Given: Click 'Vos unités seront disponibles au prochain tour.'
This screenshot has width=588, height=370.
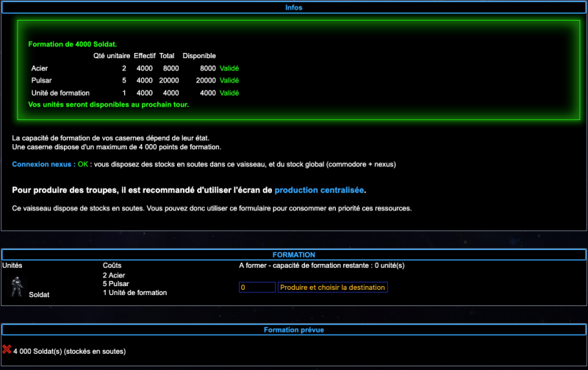Looking at the screenshot, I should point(108,104).
